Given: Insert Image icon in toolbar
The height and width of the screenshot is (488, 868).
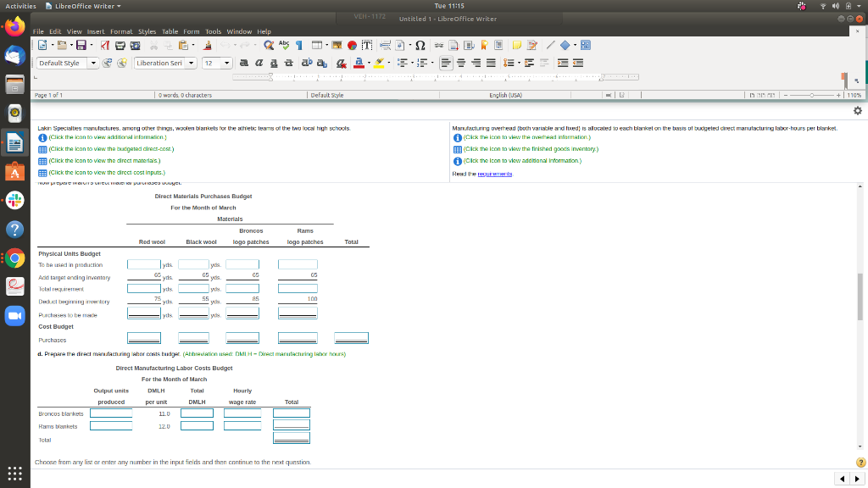Looking at the screenshot, I should (337, 46).
